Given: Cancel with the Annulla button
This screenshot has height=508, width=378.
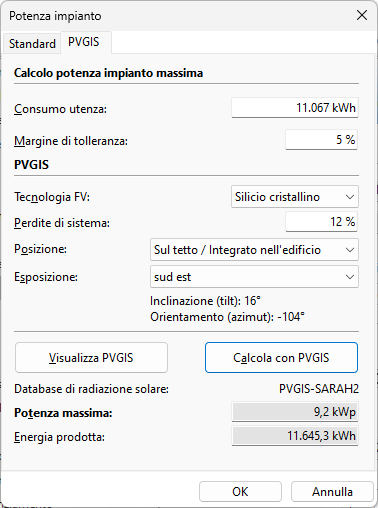Looking at the screenshot, I should tap(332, 492).
